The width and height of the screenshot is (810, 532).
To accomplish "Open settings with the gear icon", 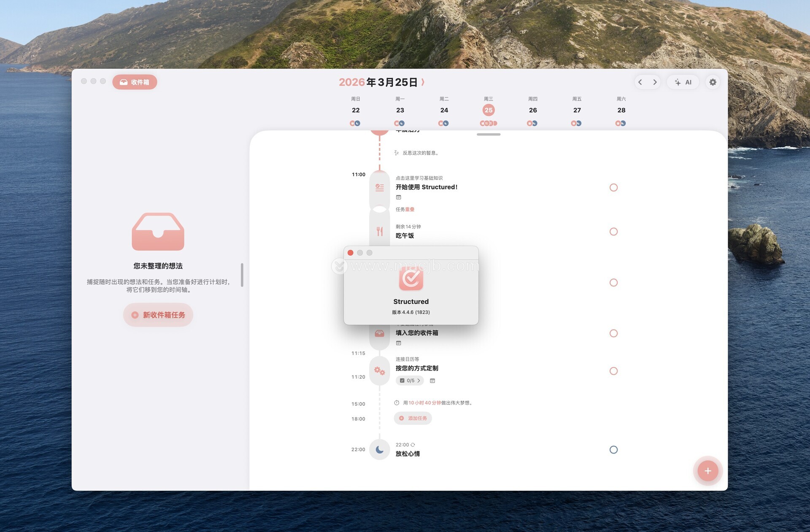I will pos(713,82).
